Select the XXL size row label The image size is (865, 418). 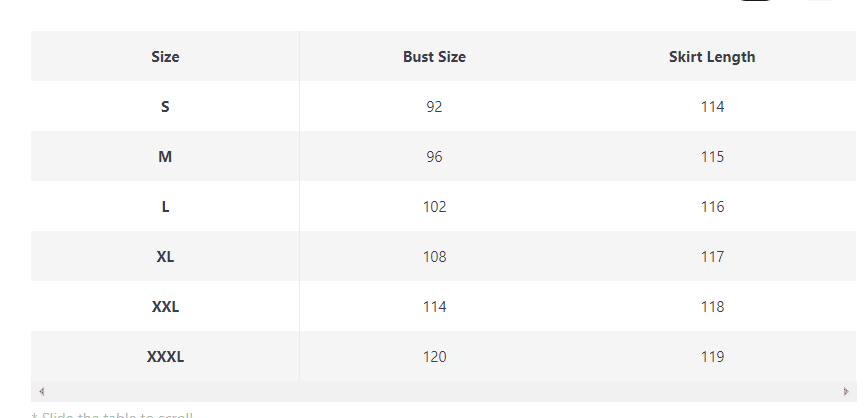(165, 307)
